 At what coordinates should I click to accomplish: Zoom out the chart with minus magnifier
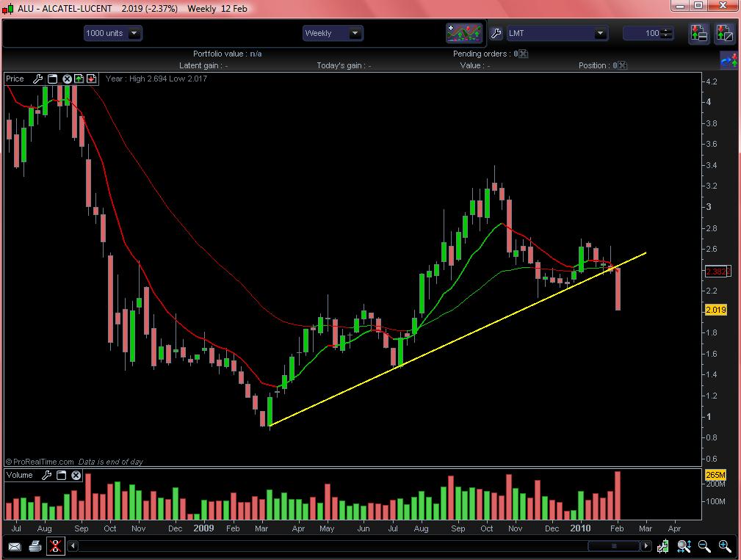[704, 546]
